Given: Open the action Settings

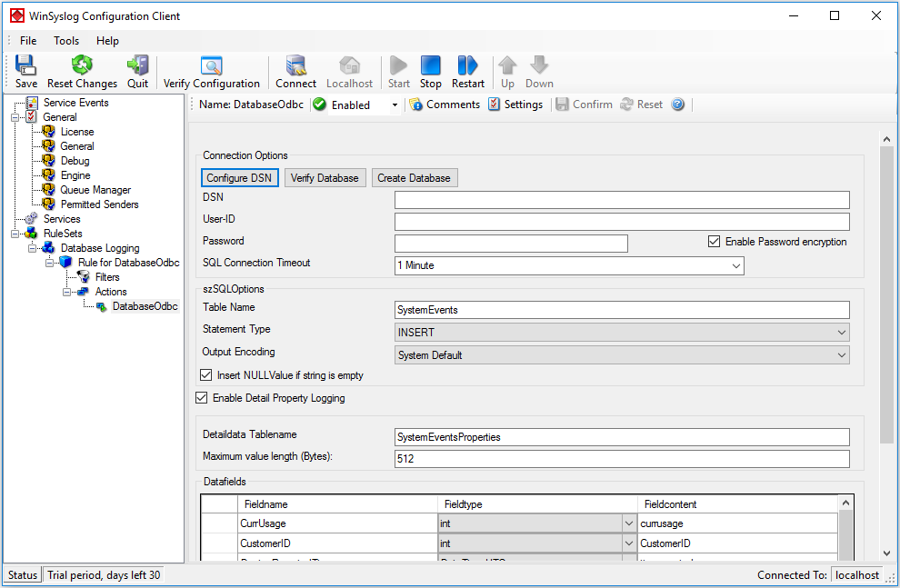Looking at the screenshot, I should (515, 105).
